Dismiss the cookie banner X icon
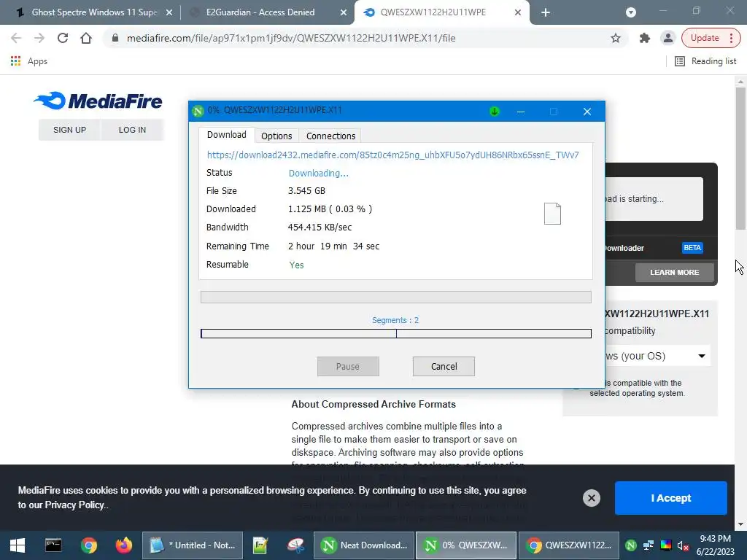 591,498
